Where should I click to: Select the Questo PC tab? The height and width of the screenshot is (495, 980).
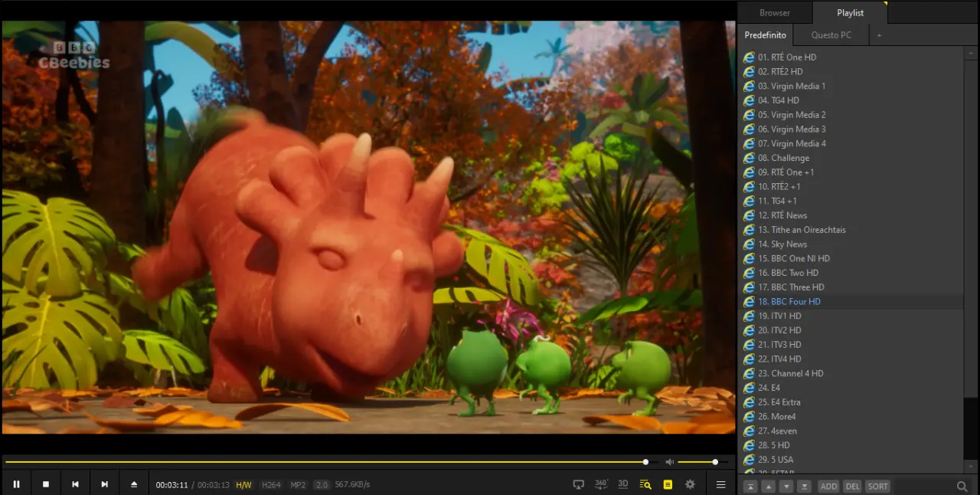(831, 35)
